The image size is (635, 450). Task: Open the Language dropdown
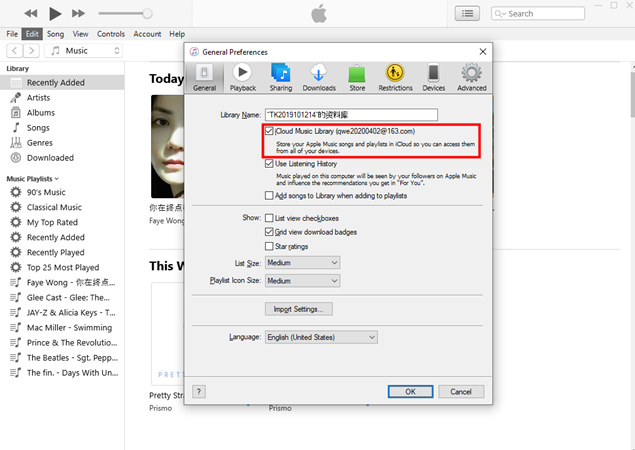pos(321,337)
